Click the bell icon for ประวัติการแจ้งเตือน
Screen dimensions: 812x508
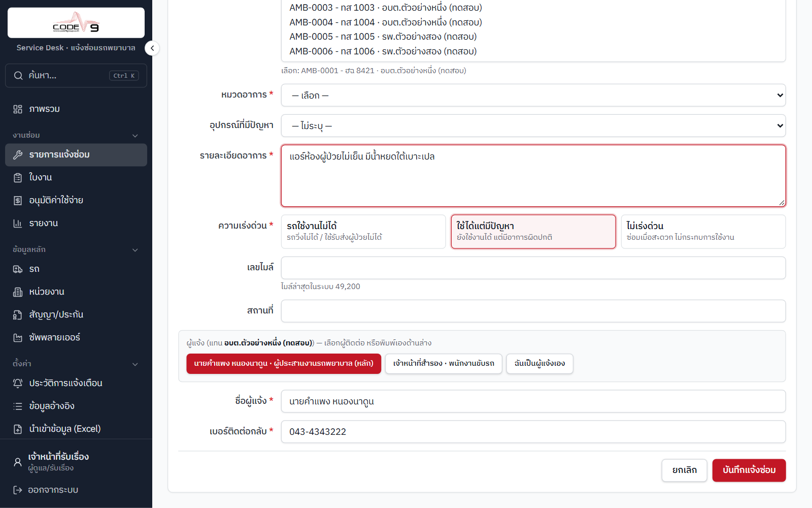coord(18,384)
